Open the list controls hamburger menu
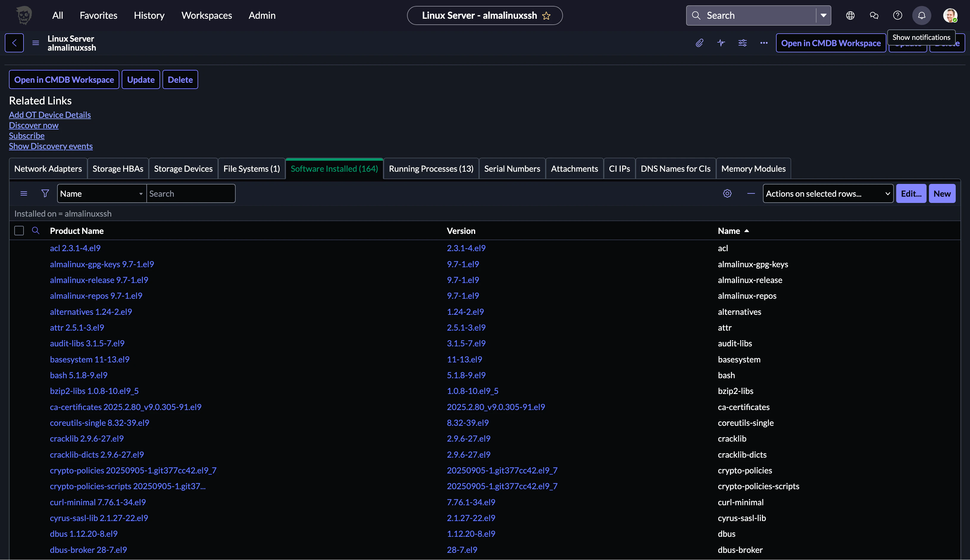The image size is (970, 560). (24, 193)
